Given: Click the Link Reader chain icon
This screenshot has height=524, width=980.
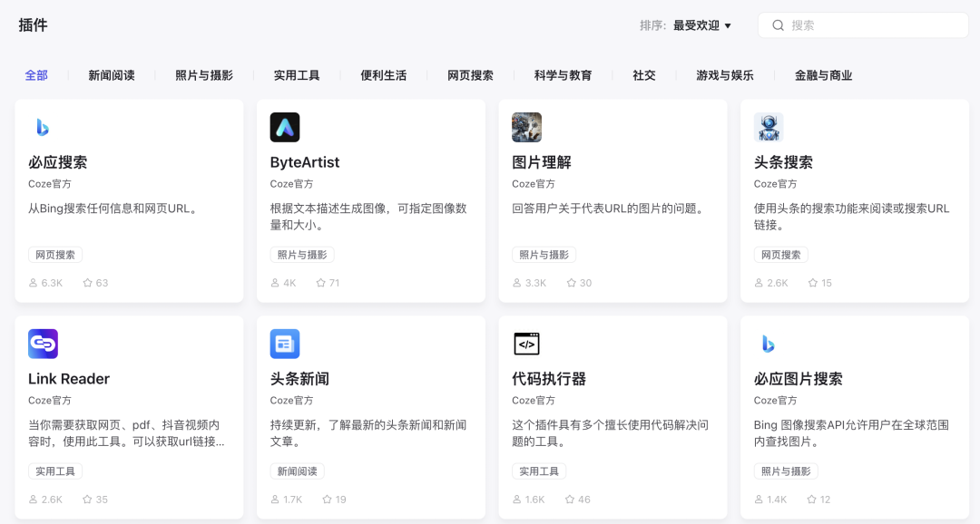Looking at the screenshot, I should 44,344.
